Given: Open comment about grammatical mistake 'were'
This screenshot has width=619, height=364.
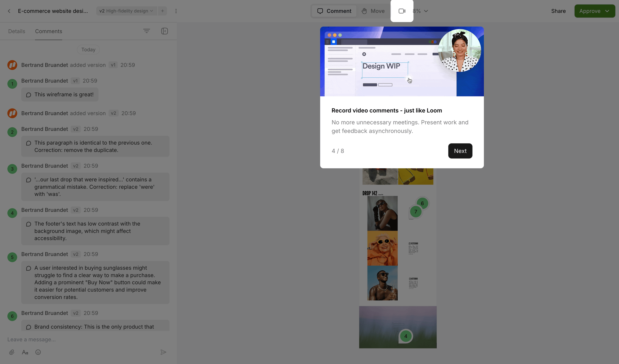Looking at the screenshot, I should pyautogui.click(x=95, y=187).
